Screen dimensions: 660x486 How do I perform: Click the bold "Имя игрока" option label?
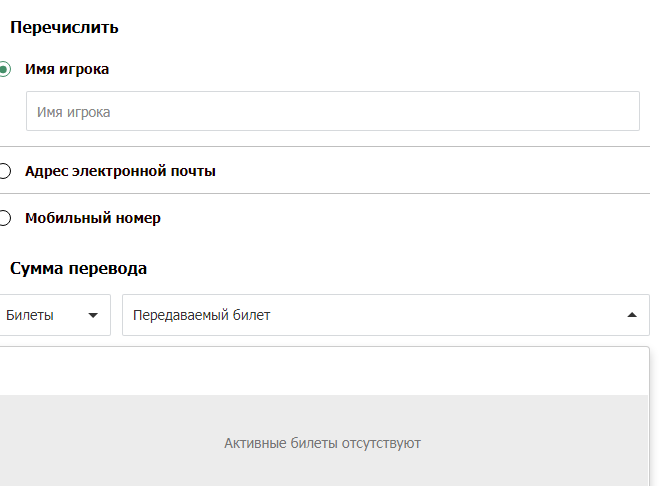(x=67, y=70)
